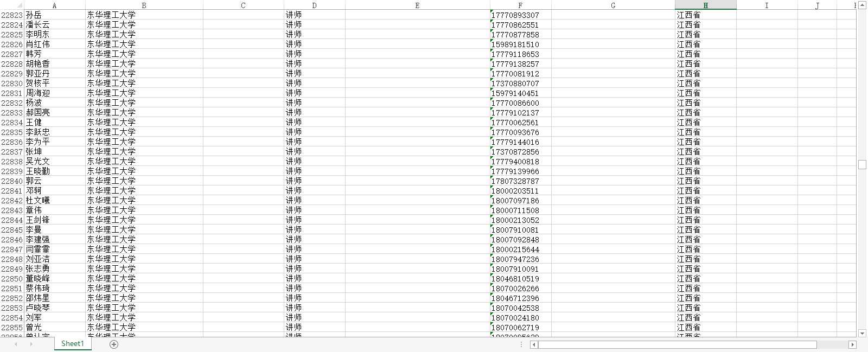Select column J header
The image size is (868, 352).
pyautogui.click(x=818, y=5)
